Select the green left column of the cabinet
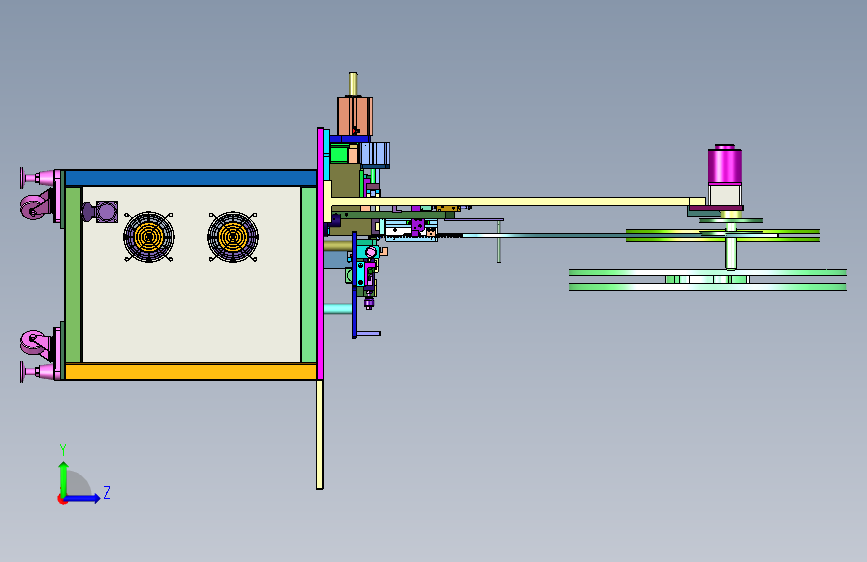 point(73,274)
